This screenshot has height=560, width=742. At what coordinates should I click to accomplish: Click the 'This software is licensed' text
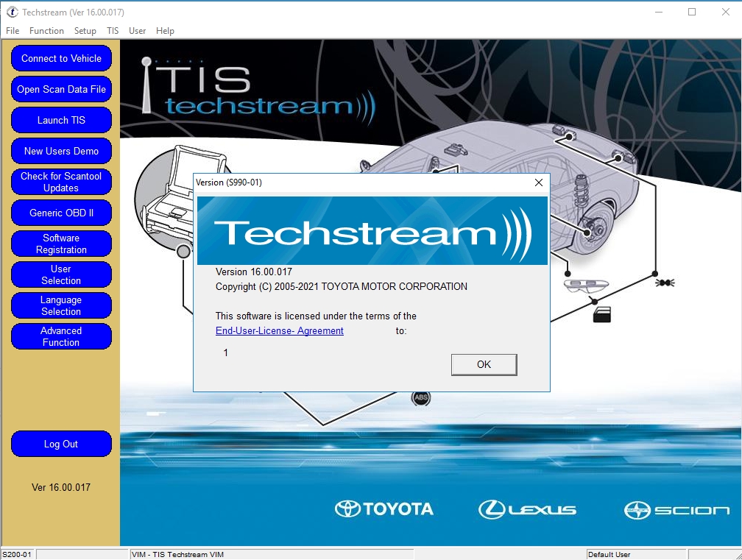click(x=316, y=316)
